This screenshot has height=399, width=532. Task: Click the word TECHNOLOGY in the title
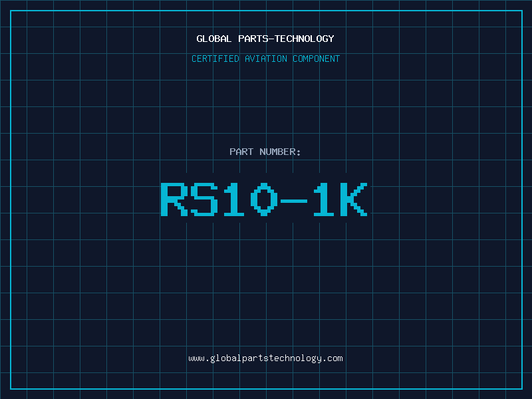[x=305, y=39]
